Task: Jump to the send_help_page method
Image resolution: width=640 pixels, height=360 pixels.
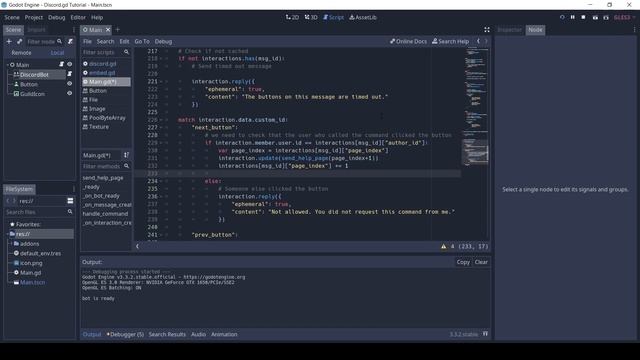Action: [103, 178]
